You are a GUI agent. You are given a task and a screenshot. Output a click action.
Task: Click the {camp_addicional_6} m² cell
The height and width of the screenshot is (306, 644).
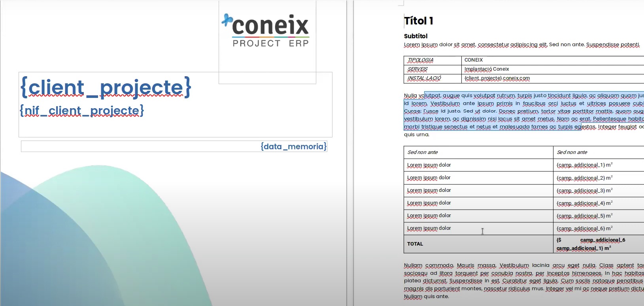(x=599, y=228)
